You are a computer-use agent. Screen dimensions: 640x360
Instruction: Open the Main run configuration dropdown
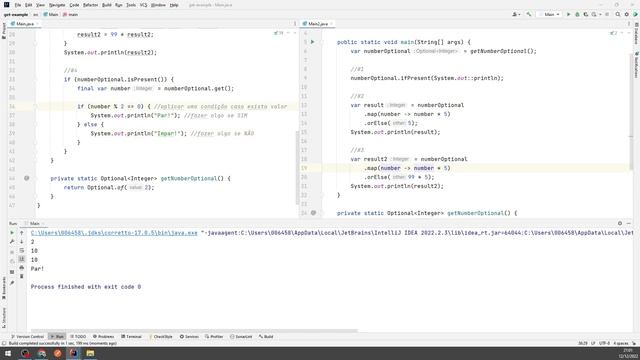pyautogui.click(x=549, y=14)
